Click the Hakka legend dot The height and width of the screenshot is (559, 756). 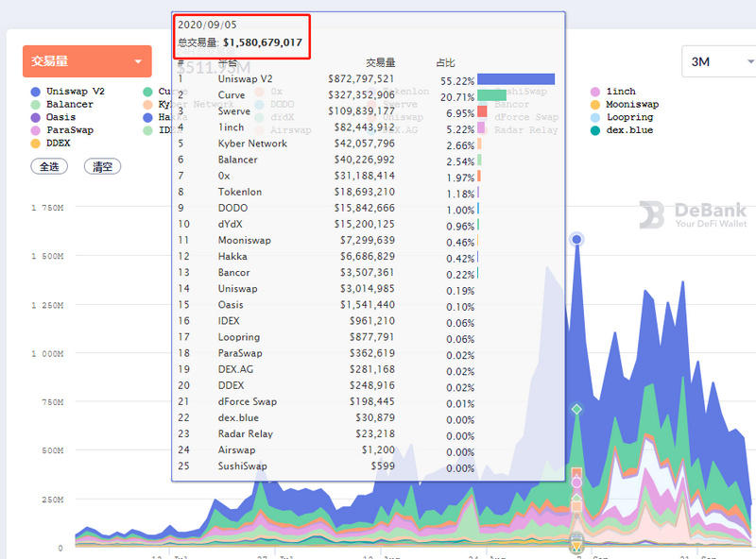[x=147, y=117]
